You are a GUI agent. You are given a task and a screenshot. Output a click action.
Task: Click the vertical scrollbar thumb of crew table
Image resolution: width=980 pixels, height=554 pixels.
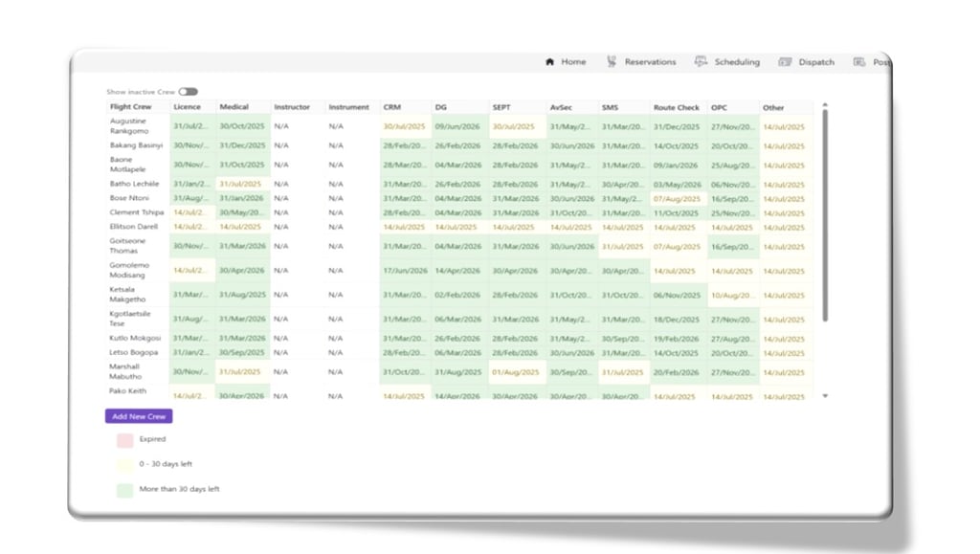coord(825,216)
